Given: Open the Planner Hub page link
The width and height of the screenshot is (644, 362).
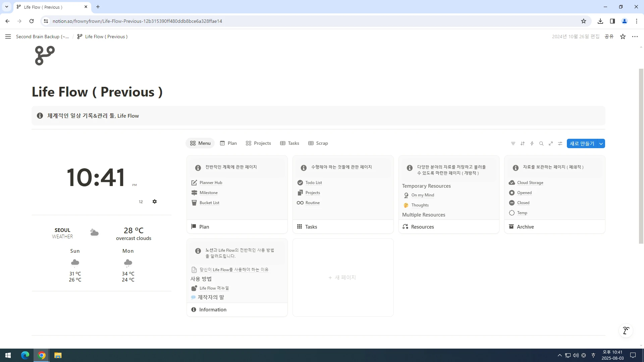Looking at the screenshot, I should [x=211, y=183].
